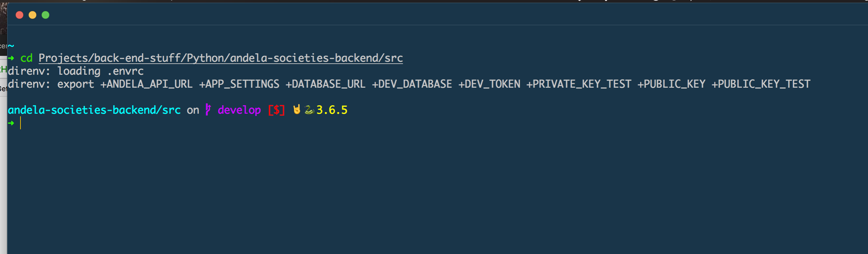Click the red [$] stash indicator
The width and height of the screenshot is (868, 254).
(276, 110)
